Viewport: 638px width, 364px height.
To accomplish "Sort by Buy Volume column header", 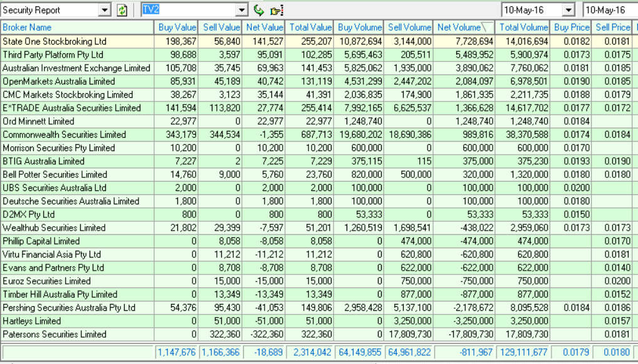I will (x=359, y=27).
